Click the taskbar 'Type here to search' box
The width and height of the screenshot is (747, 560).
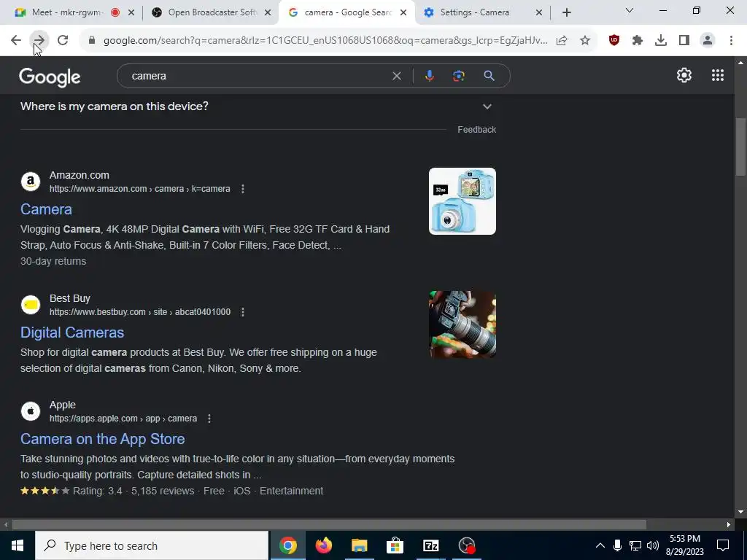152,545
